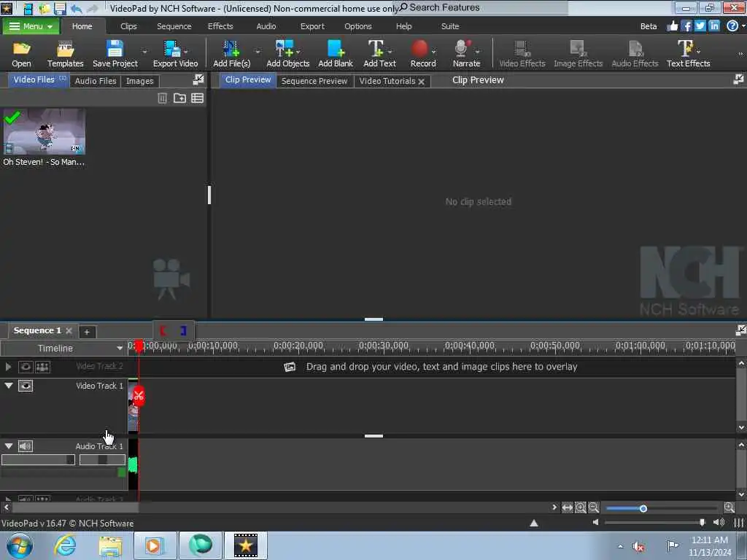
Task: Close Sequence 1 tab
Action: [x=69, y=330]
